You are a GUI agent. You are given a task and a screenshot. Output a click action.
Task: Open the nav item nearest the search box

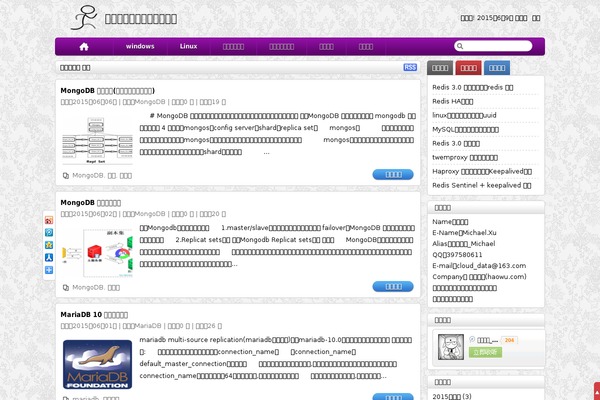pos(366,47)
